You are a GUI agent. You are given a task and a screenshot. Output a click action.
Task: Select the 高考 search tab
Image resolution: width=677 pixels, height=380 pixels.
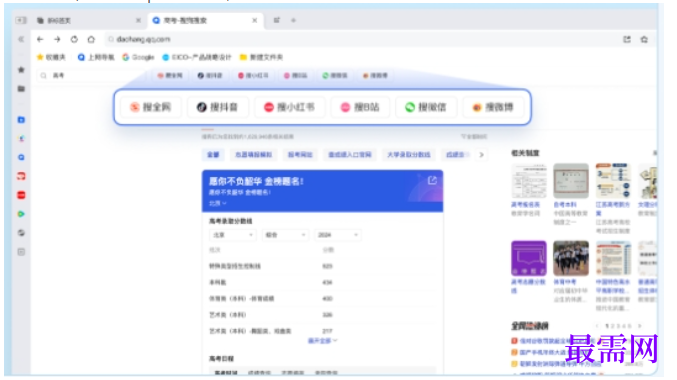pyautogui.click(x=205, y=20)
